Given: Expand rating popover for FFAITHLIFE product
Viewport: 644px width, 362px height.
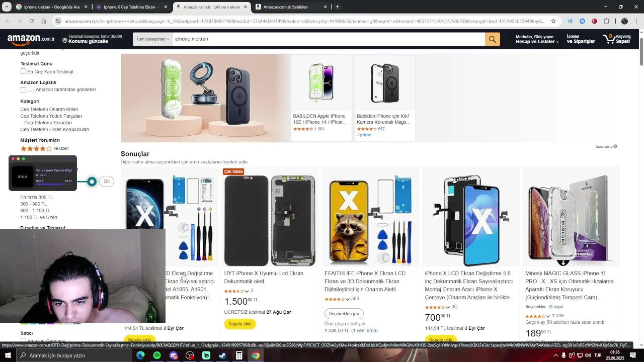Looking at the screenshot, I should (347, 299).
